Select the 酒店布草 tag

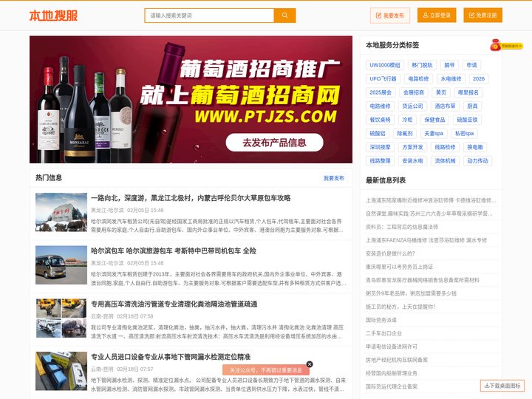click(445, 106)
